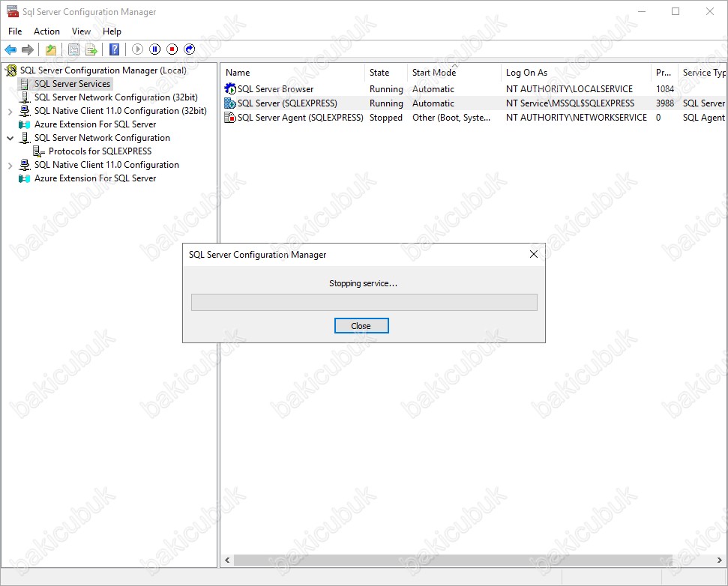Expand SQL Native Client 11.0 Configuration (32bit)
The image size is (728, 586).
[10, 112]
